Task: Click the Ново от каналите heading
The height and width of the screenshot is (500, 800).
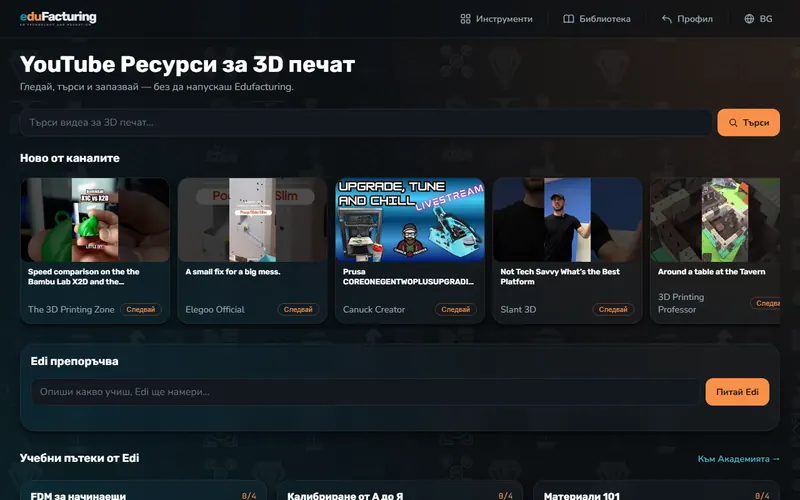Action: click(70, 158)
